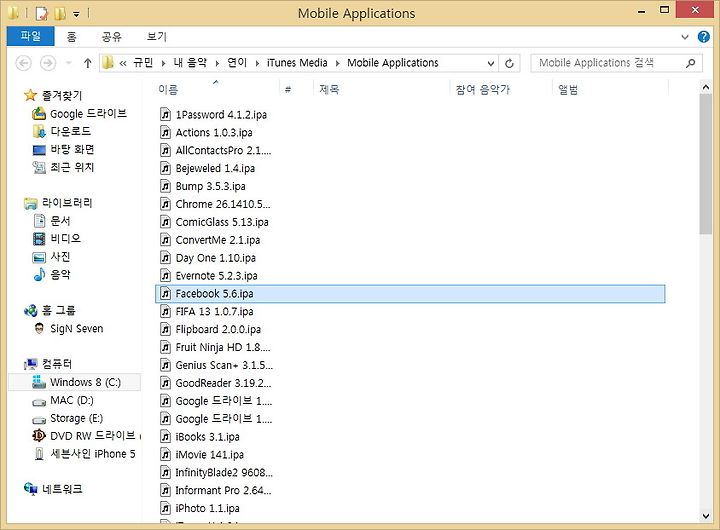Click the 컴퓨터 header
This screenshot has width=720, height=530.
coord(48,364)
